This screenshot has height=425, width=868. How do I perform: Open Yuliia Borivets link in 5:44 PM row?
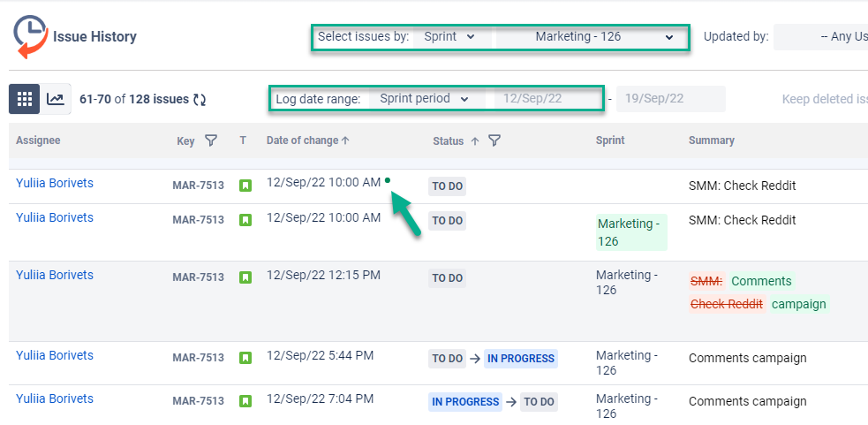pos(54,355)
